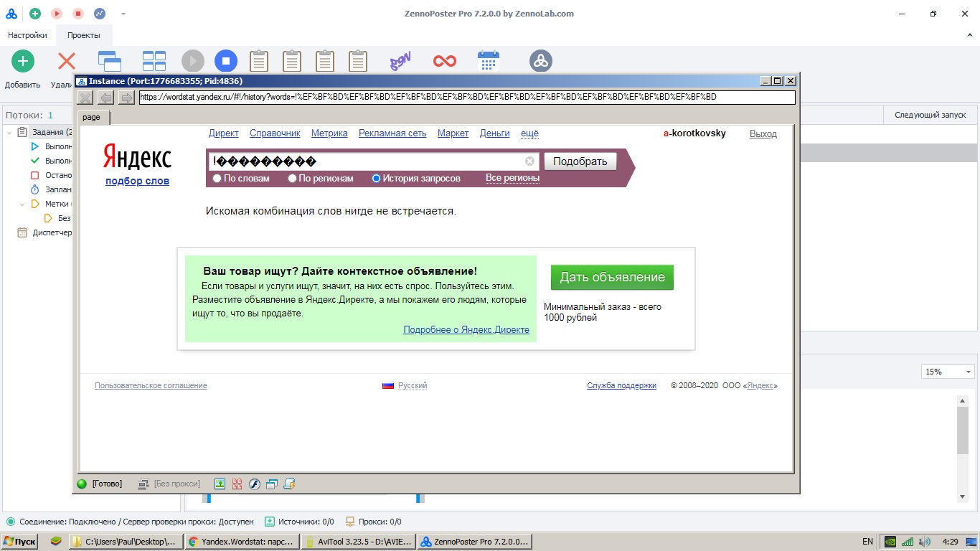Open the Маркет link

coord(453,133)
